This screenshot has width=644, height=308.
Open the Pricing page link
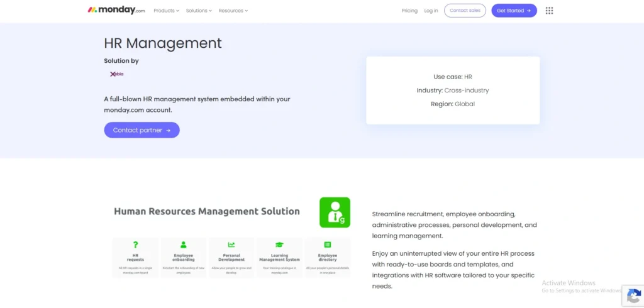[x=409, y=11]
